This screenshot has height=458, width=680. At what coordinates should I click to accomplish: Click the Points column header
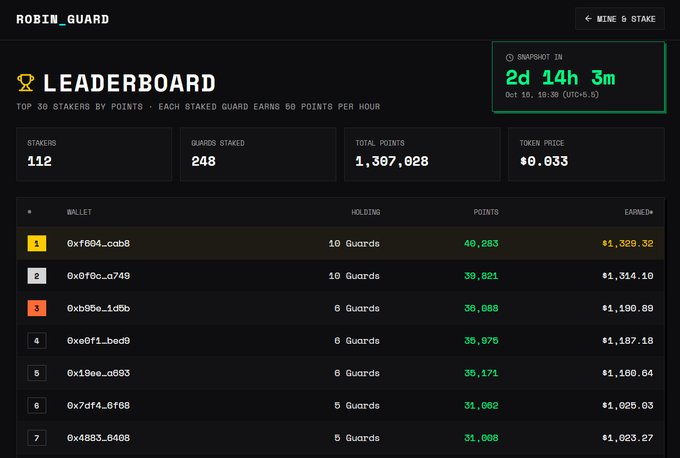[486, 212]
